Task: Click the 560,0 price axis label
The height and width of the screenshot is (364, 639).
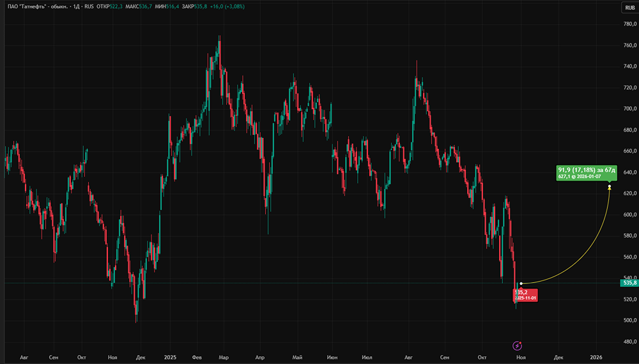Action: click(629, 257)
